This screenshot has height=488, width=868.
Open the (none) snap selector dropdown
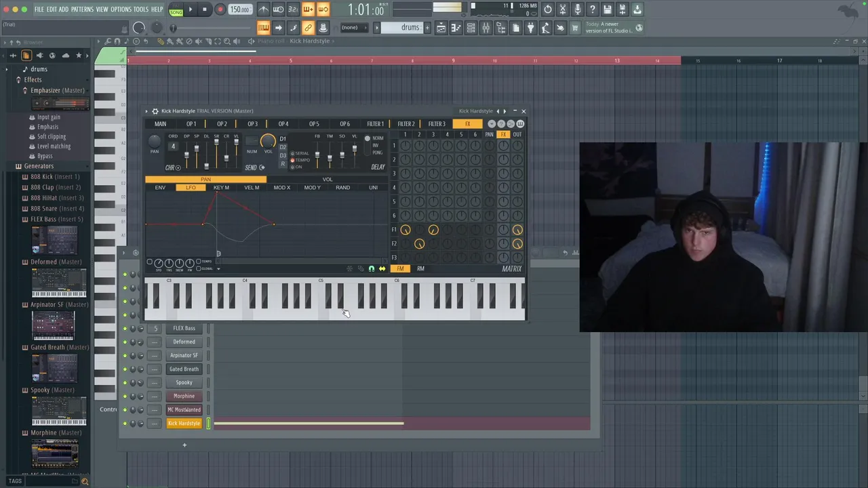click(x=356, y=28)
